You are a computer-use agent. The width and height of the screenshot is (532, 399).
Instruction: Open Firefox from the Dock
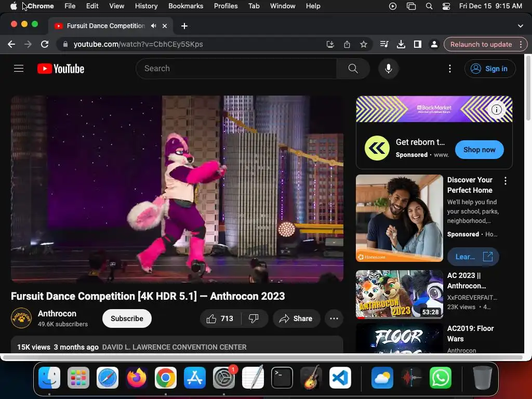click(x=137, y=378)
